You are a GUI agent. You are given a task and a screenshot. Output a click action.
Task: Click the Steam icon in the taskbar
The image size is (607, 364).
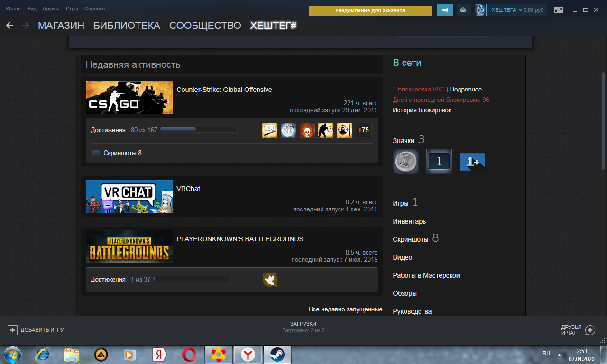click(x=277, y=354)
